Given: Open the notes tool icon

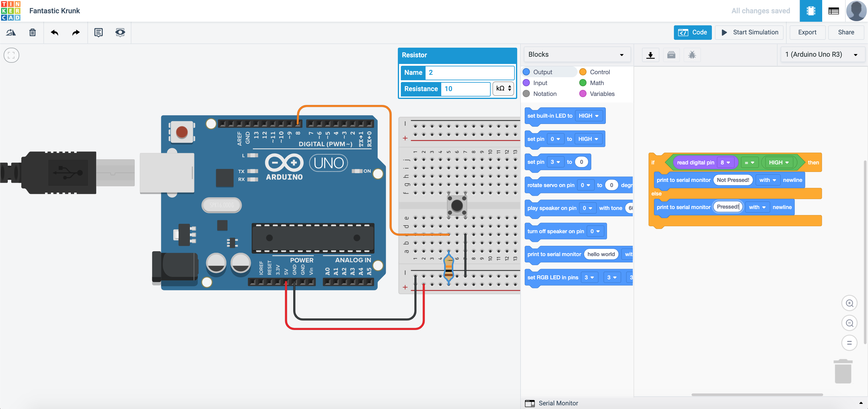Looking at the screenshot, I should pyautogui.click(x=98, y=32).
